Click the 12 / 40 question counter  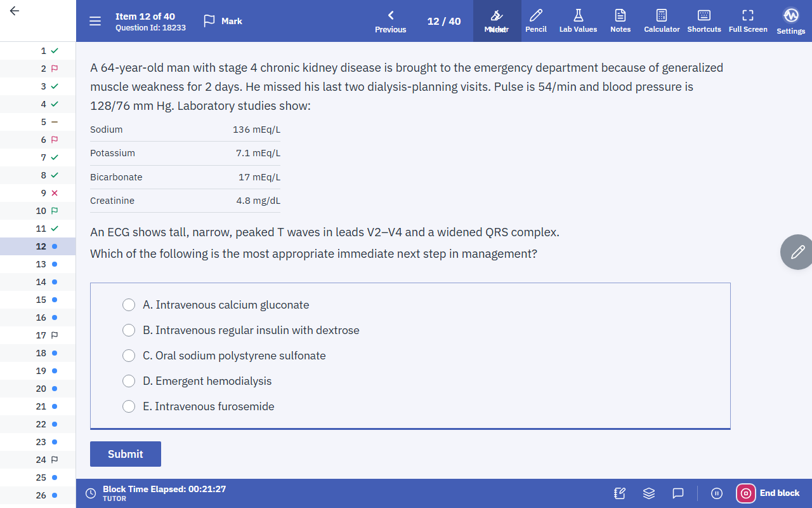point(444,21)
